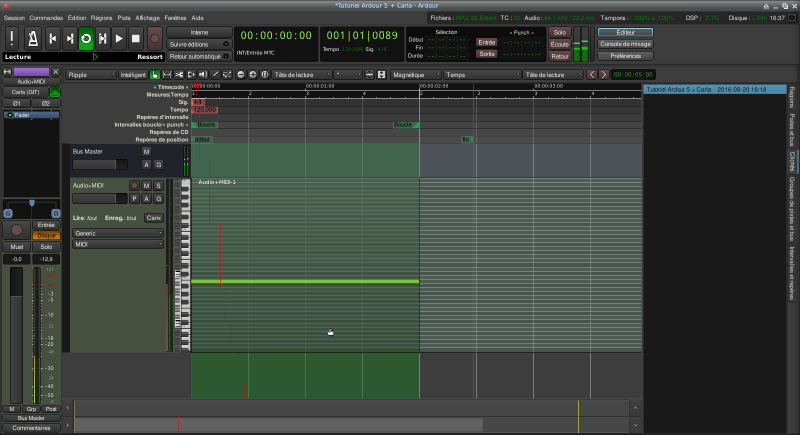800x435 pixels.
Task: Open the Commandes menu
Action: tap(46, 18)
